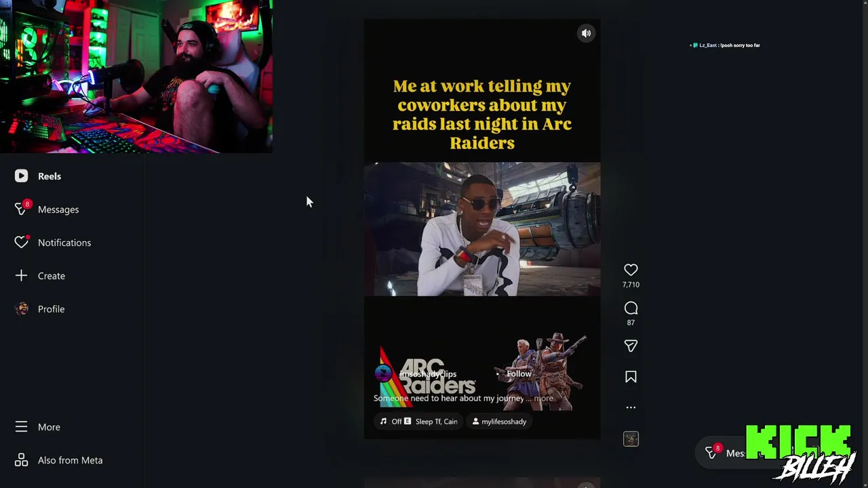Image resolution: width=868 pixels, height=488 pixels.
Task: Click imsoshadyclips avatar on reel
Action: [x=384, y=373]
